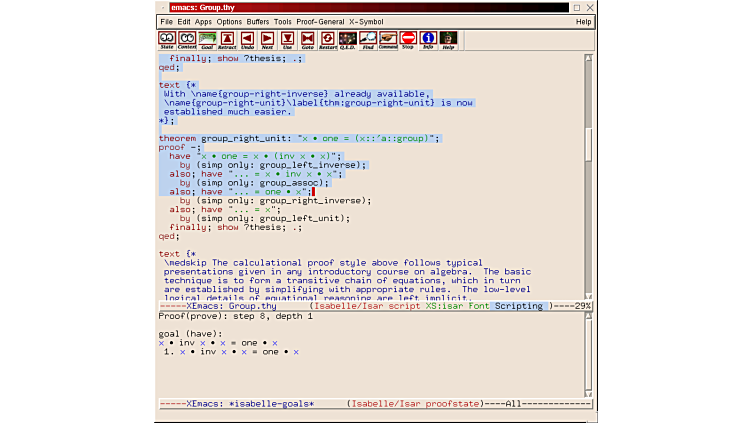Image resolution: width=752 pixels, height=423 pixels.
Task: Click the Command toolbar icon
Action: click(x=388, y=39)
